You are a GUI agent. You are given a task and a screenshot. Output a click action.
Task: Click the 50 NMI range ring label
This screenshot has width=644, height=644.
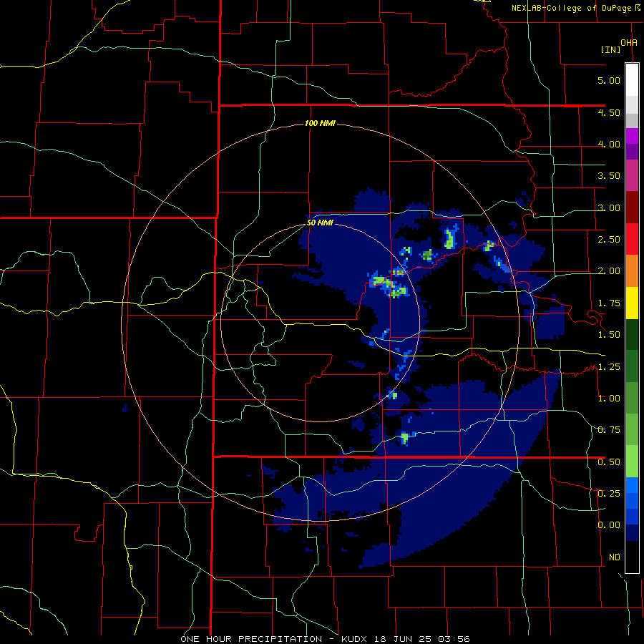click(x=320, y=223)
